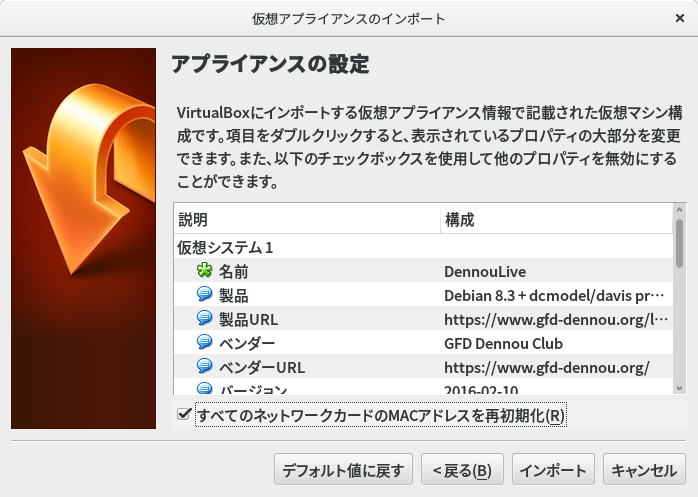Click the インポート button
The image size is (698, 497).
[554, 469]
